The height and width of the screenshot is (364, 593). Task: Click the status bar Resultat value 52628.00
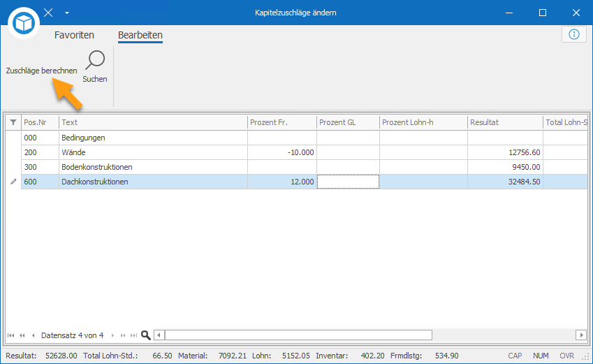61,356
